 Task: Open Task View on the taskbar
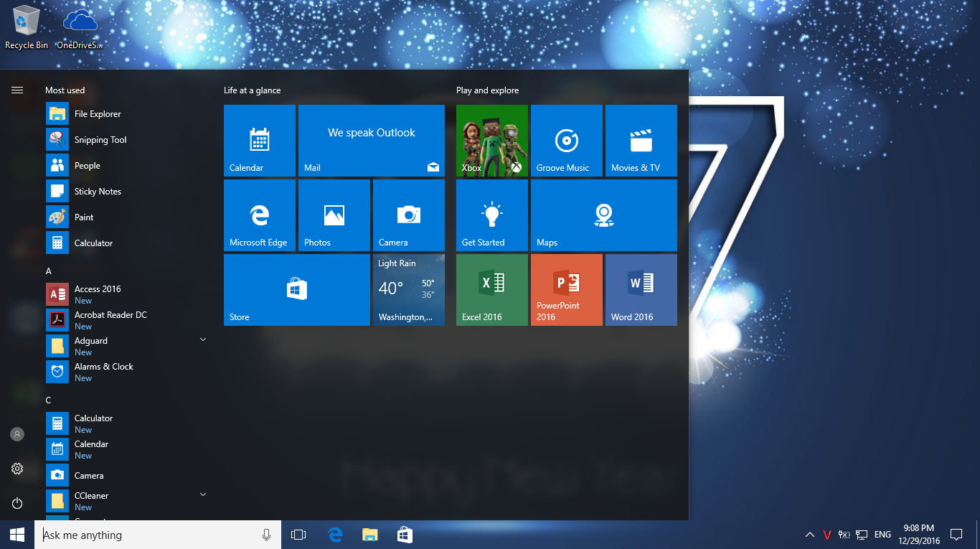[298, 535]
